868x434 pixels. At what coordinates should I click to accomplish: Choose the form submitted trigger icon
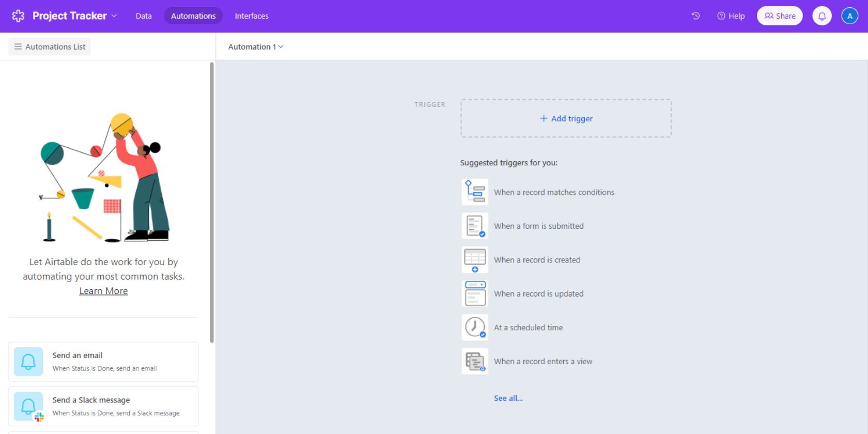[x=475, y=226]
